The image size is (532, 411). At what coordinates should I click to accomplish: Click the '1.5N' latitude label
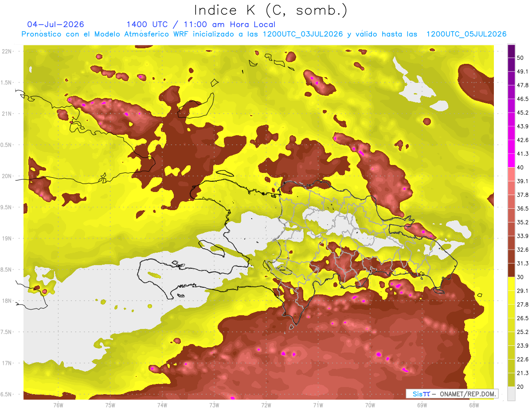pyautogui.click(x=7, y=82)
